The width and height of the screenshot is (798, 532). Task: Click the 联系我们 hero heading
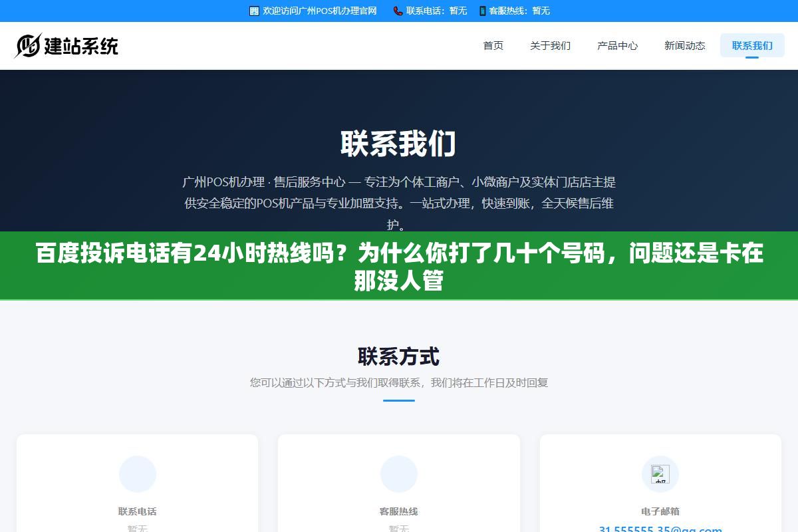399,144
